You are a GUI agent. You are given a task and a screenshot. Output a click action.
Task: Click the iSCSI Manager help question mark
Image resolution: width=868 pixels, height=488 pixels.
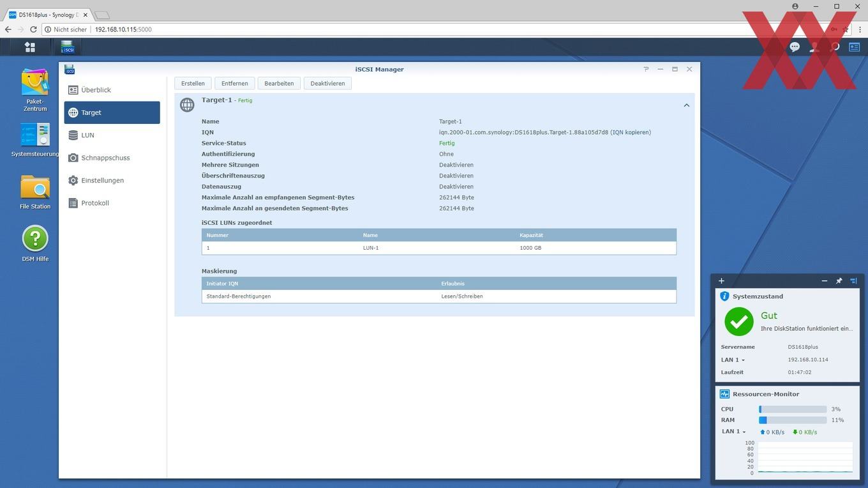tap(646, 69)
